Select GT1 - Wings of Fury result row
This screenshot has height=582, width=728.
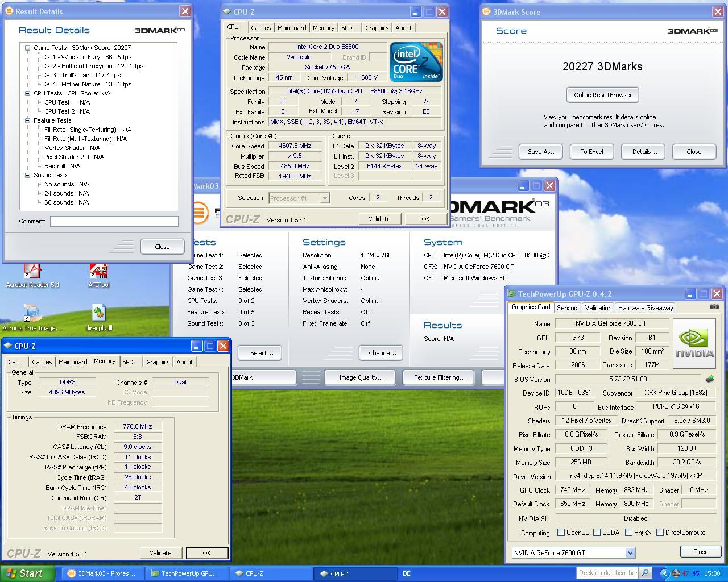click(x=88, y=57)
